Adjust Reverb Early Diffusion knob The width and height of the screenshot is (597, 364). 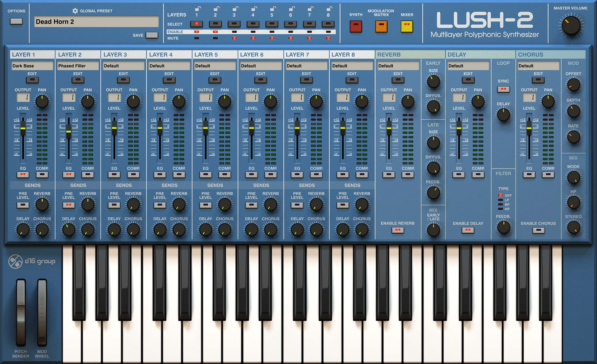click(433, 107)
